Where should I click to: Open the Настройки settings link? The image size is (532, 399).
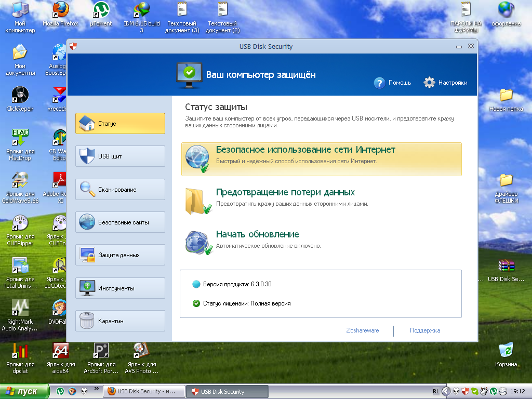click(453, 83)
